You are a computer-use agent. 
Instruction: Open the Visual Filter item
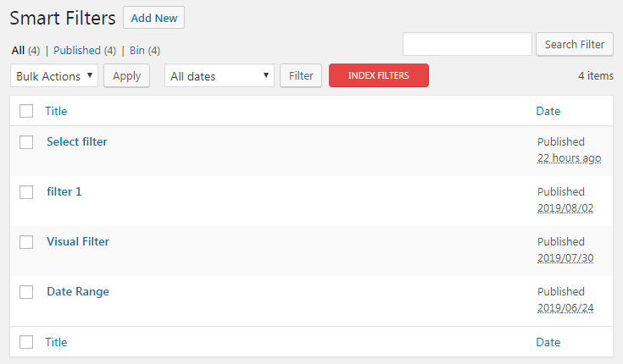[x=78, y=242]
